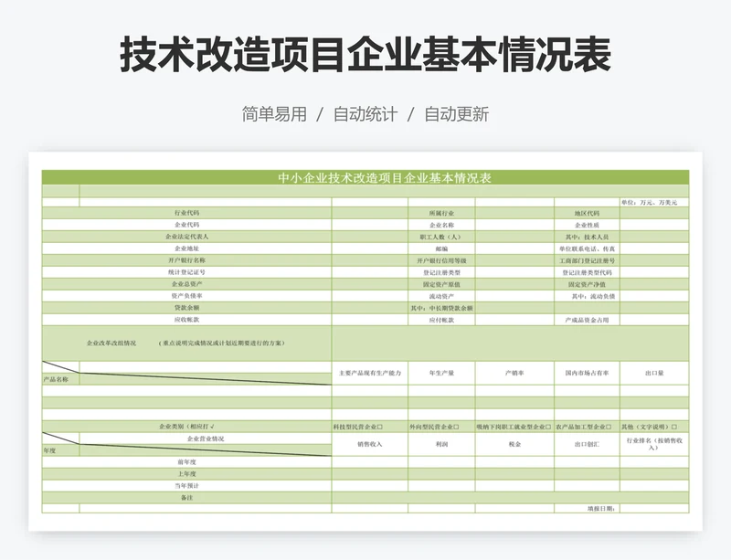Select the 开户银行信用等级 cell
The image size is (731, 560).
click(x=441, y=260)
